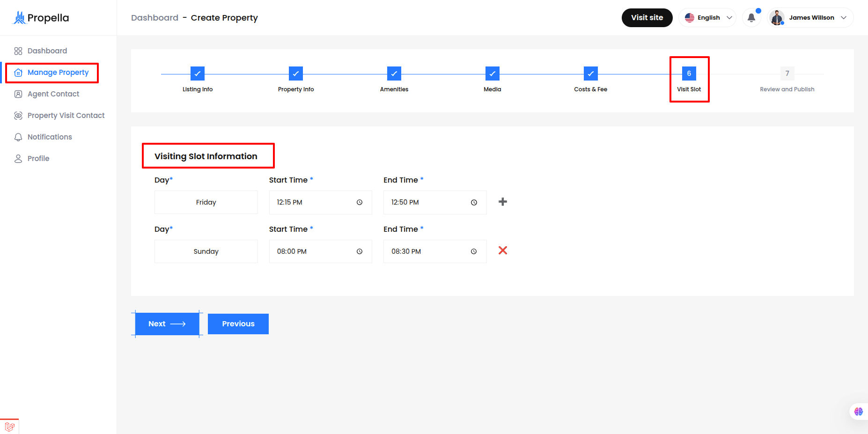The width and height of the screenshot is (868, 434).
Task: Click the Dashboard grid icon in sidebar
Action: point(18,51)
